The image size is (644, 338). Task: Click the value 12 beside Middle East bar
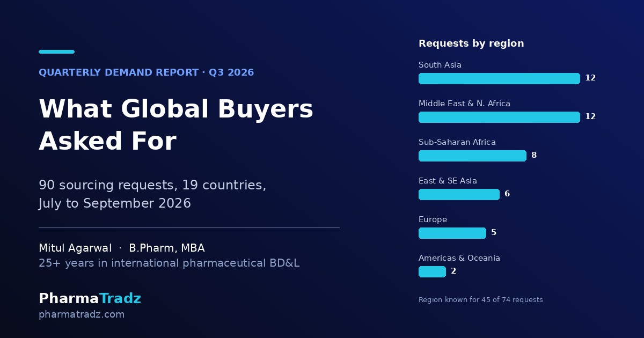coord(590,117)
